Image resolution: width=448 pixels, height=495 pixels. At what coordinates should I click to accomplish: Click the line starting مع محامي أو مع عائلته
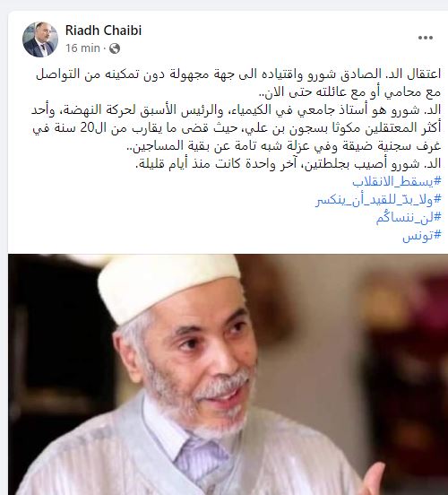click(349, 92)
